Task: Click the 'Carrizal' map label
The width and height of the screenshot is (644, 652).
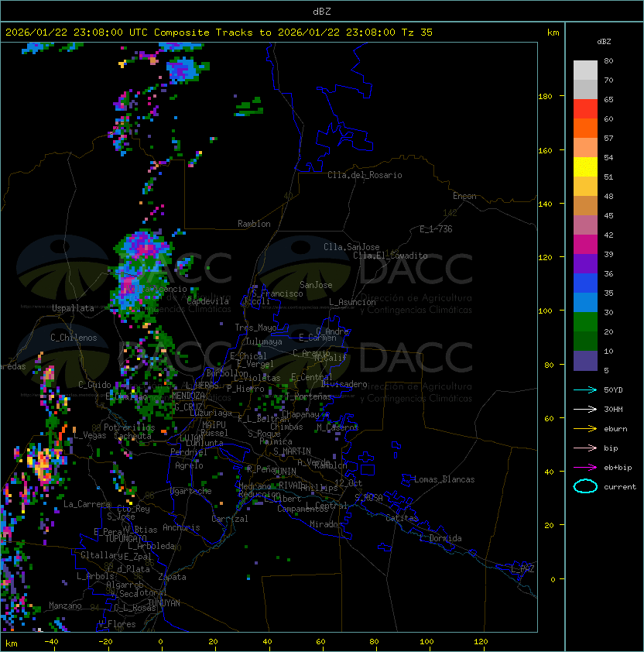Action: click(229, 519)
